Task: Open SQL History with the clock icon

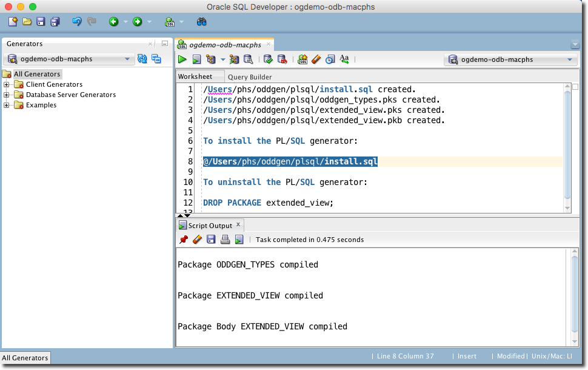Action: [x=330, y=59]
